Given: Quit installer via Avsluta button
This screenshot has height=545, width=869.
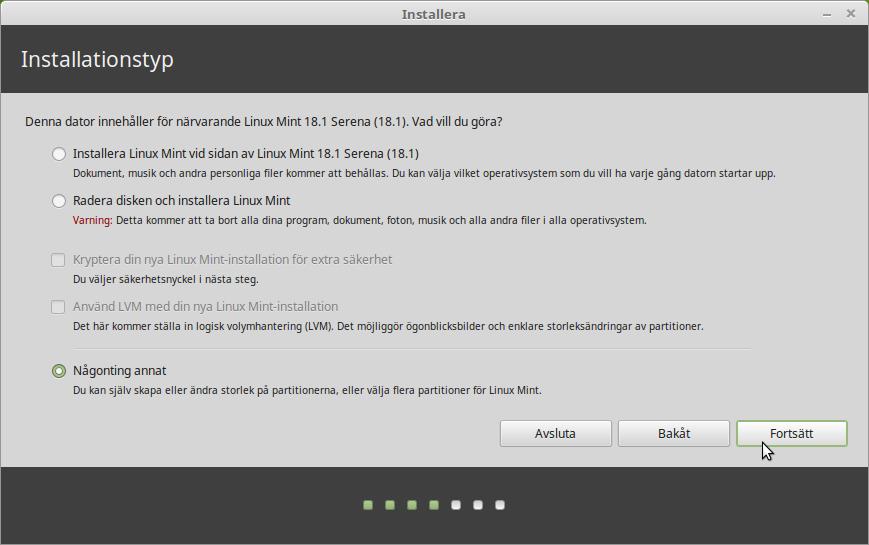Looking at the screenshot, I should point(555,434).
